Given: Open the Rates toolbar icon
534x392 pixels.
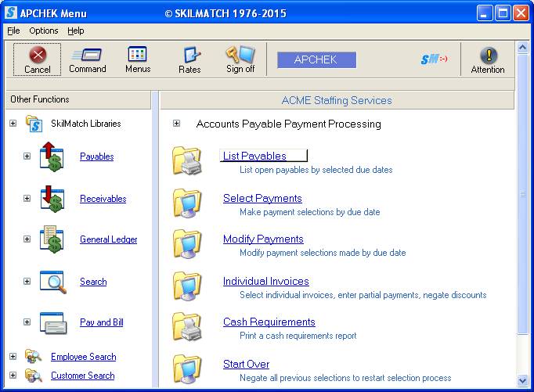Looking at the screenshot, I should point(191,55).
